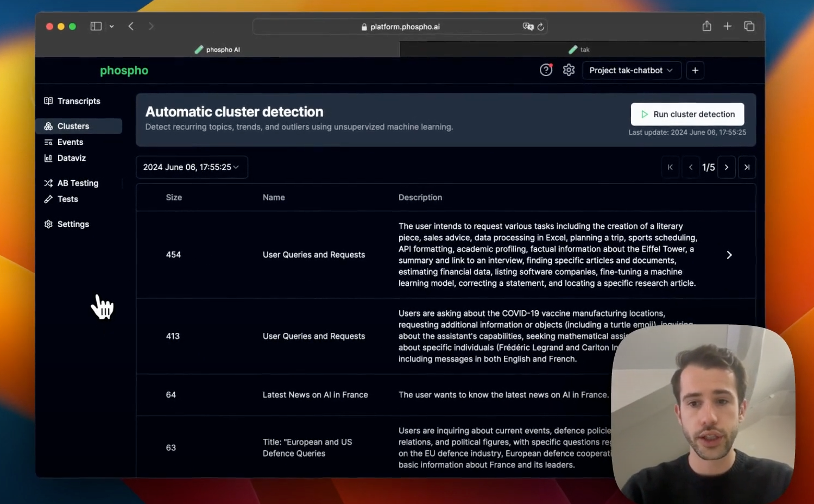Click the Description column header

coord(420,197)
